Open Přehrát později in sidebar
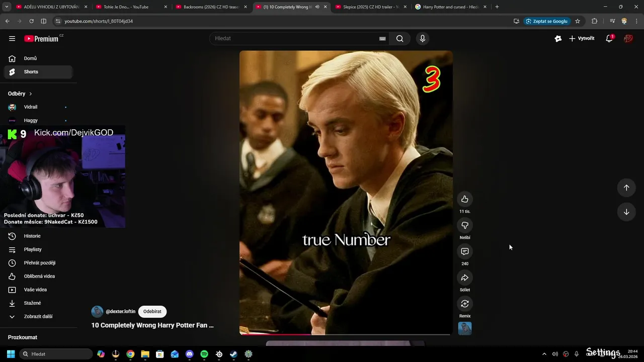 click(x=38, y=263)
